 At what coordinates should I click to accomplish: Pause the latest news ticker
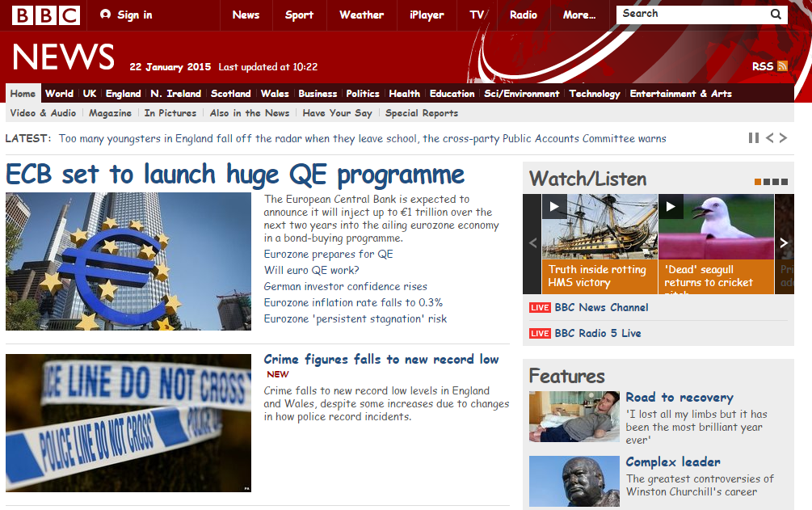click(754, 138)
